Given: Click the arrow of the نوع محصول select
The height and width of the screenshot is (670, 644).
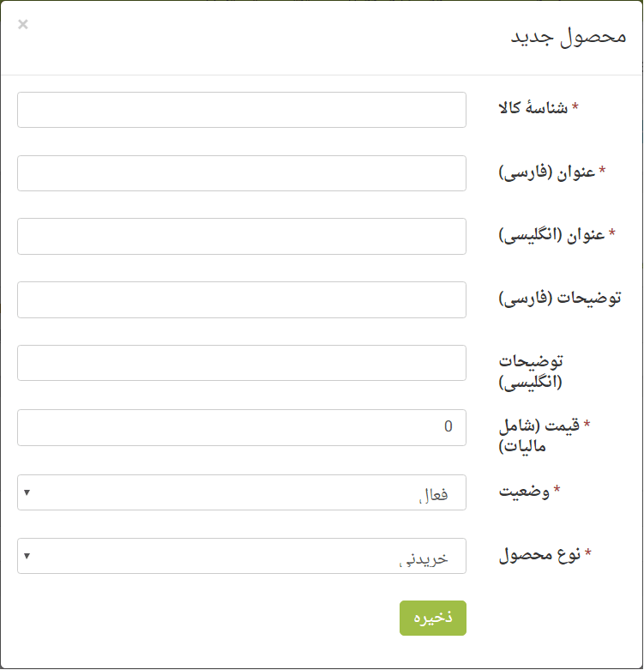Looking at the screenshot, I should [27, 556].
